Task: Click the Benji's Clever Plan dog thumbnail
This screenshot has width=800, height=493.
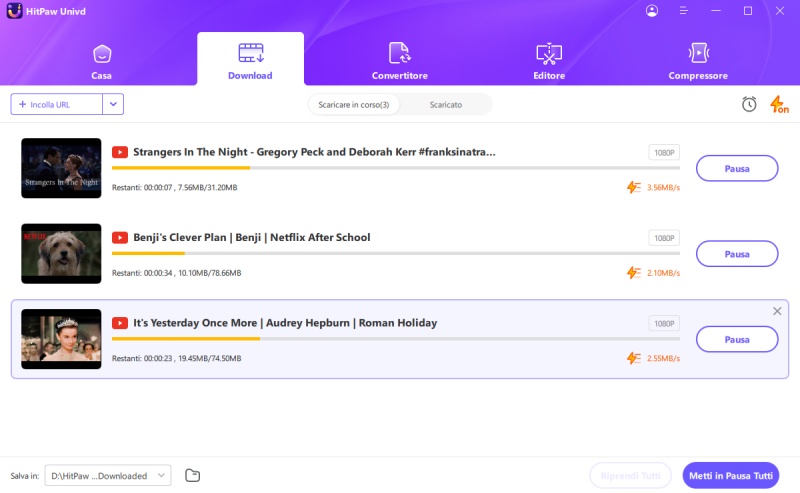Action: (x=61, y=254)
